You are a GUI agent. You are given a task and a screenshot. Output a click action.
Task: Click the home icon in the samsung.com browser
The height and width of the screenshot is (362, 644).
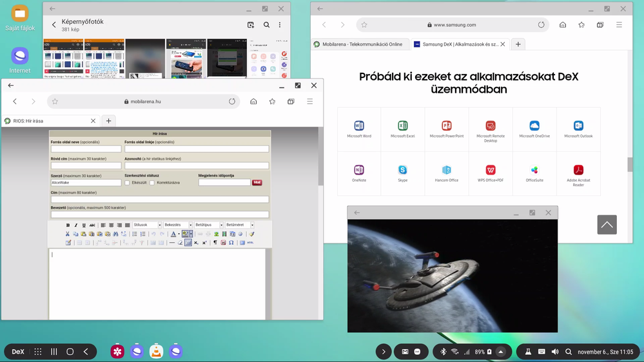tap(563, 24)
